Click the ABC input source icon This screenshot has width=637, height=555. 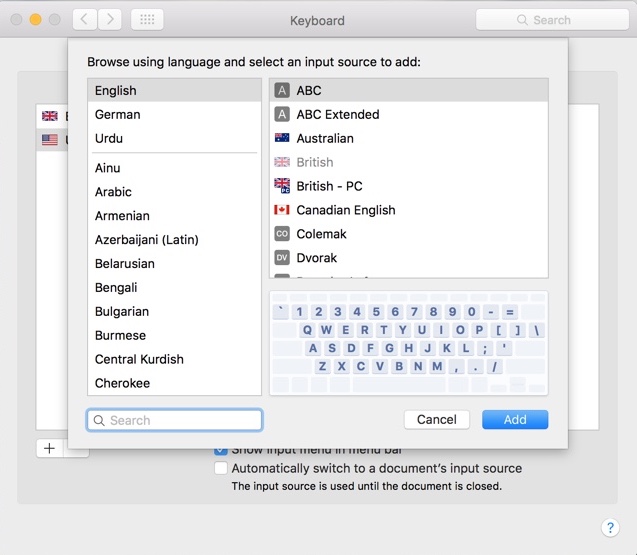[282, 90]
